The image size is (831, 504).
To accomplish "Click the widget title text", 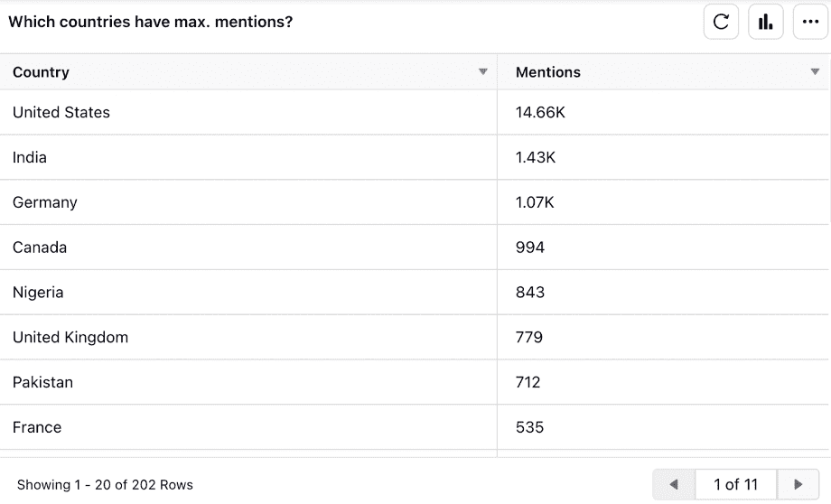I will 151,22.
